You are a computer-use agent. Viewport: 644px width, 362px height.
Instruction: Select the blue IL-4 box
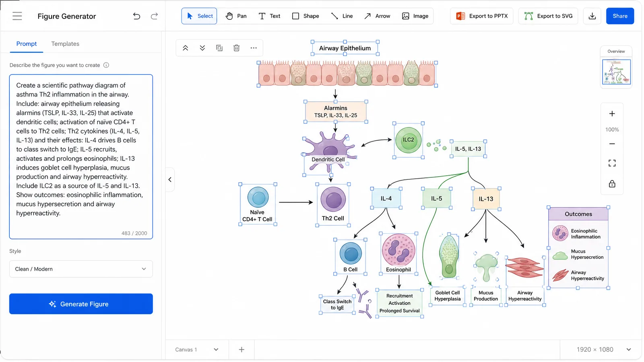click(386, 198)
